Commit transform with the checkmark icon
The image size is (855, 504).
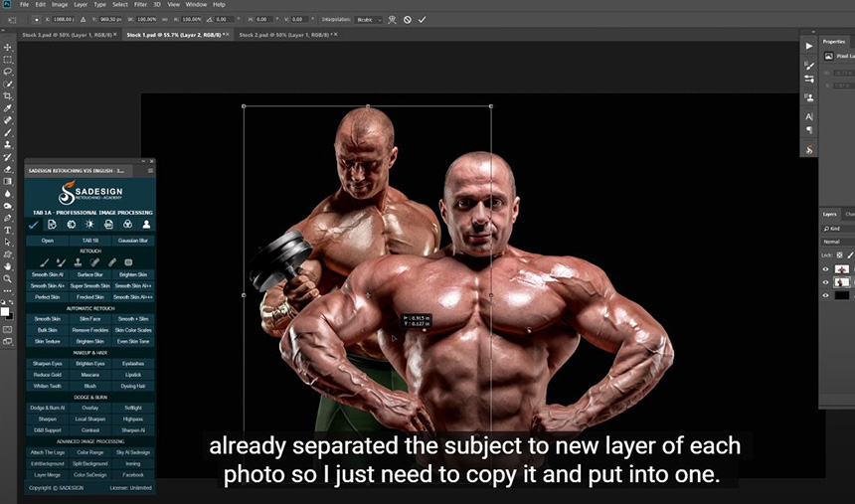point(422,19)
